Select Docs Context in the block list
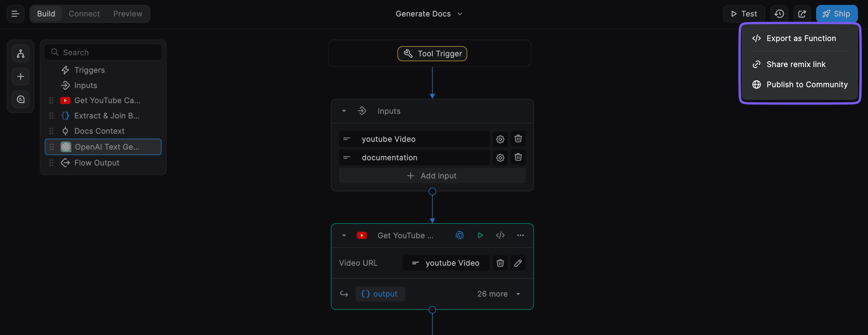868x335 pixels. [x=103, y=131]
